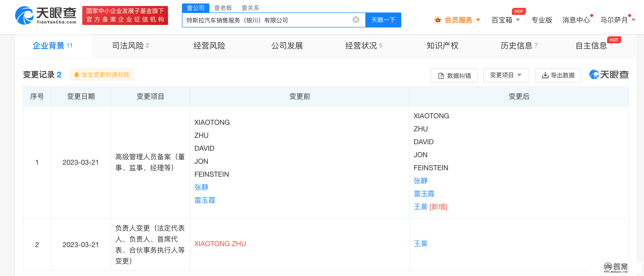
Task: Click the download icon in 导出数据
Action: click(545, 75)
